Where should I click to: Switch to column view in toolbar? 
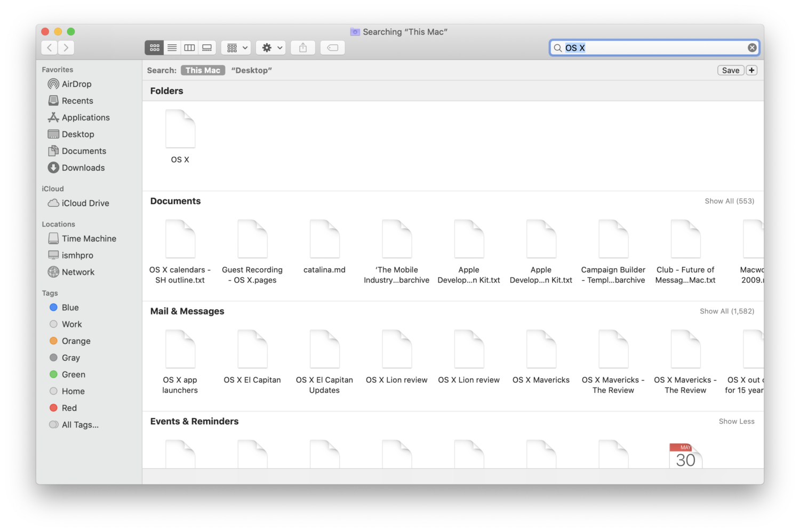[x=189, y=48]
